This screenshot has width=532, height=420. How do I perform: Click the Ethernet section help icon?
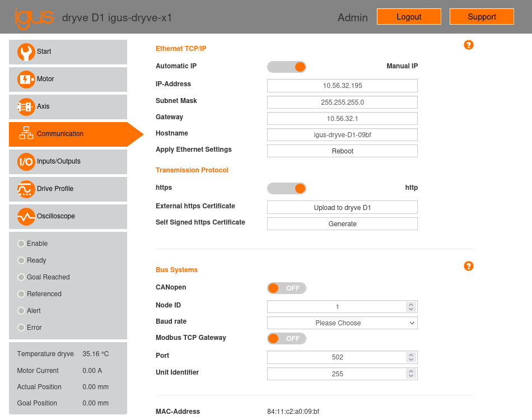click(469, 45)
